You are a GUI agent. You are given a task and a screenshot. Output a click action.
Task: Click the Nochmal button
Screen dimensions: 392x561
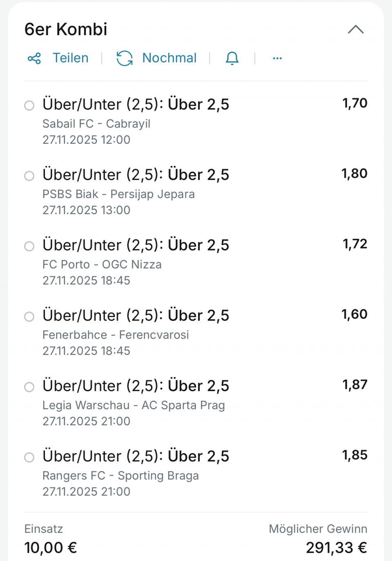(169, 58)
